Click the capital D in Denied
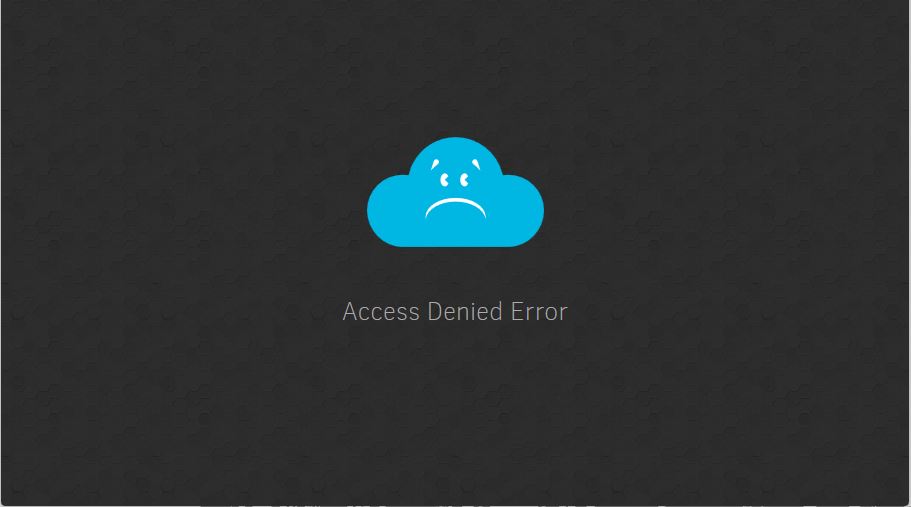911x507 pixels. coord(435,312)
